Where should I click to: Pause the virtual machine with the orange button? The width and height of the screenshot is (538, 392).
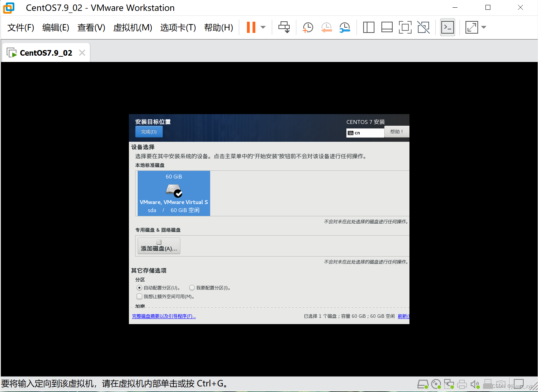pos(251,27)
